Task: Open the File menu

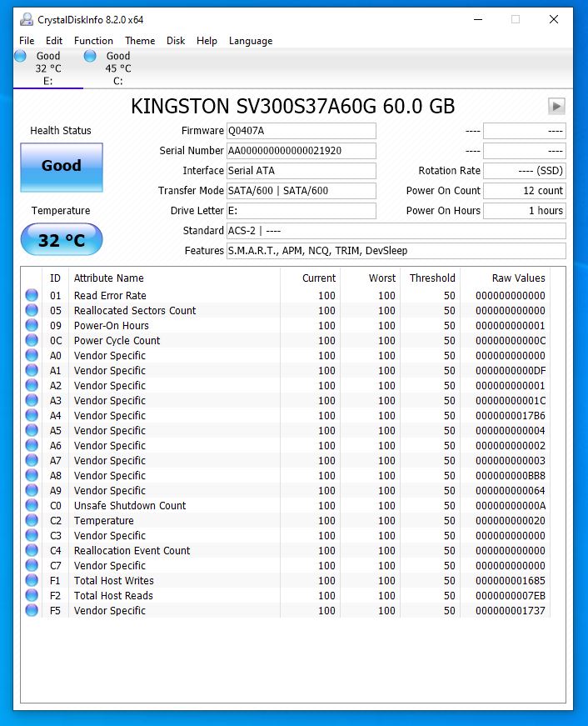Action: tap(27, 41)
